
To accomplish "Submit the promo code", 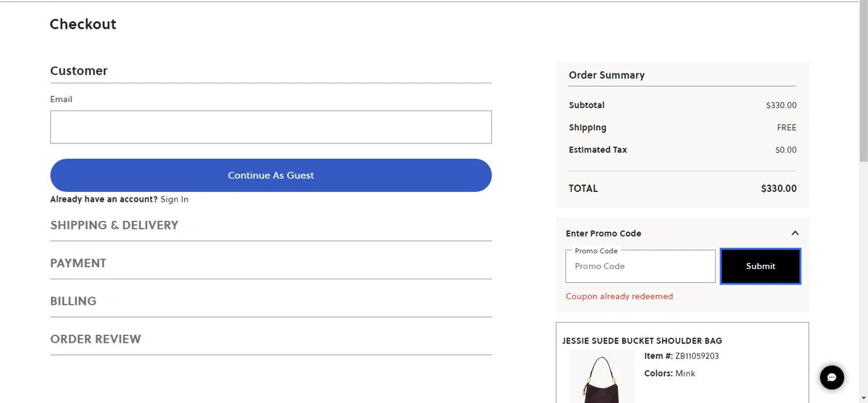I will (760, 266).
